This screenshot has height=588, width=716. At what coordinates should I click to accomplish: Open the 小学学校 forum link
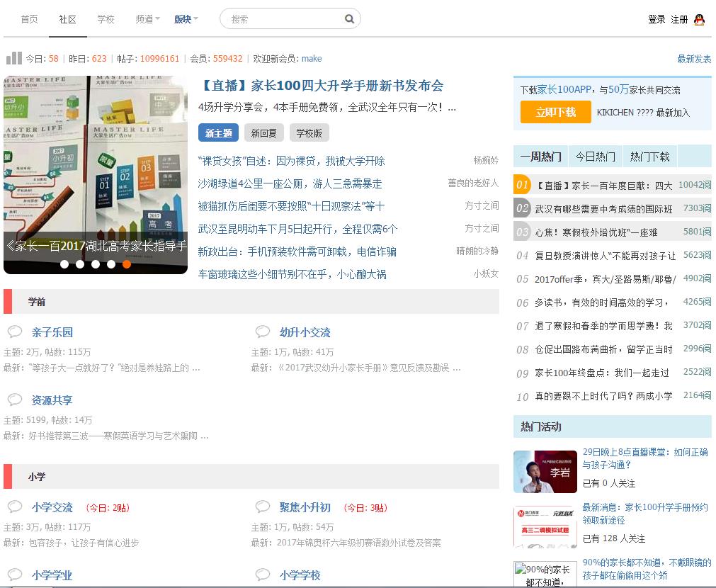pyautogui.click(x=300, y=575)
